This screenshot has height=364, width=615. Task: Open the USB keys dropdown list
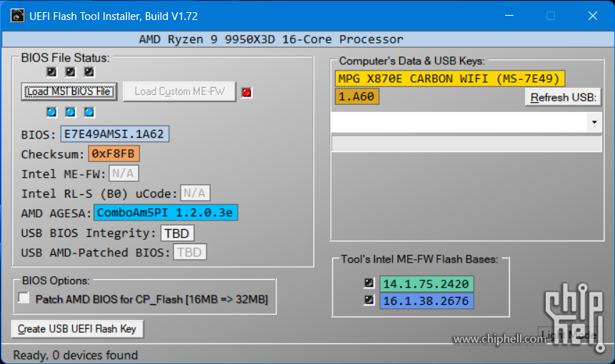pos(594,122)
